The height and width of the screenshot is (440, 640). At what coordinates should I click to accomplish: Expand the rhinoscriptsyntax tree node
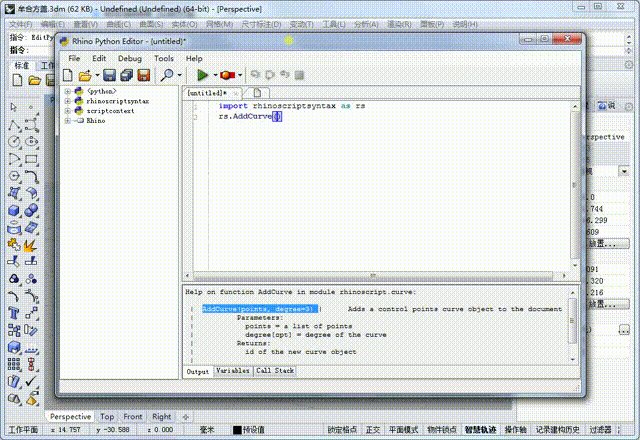click(x=68, y=101)
